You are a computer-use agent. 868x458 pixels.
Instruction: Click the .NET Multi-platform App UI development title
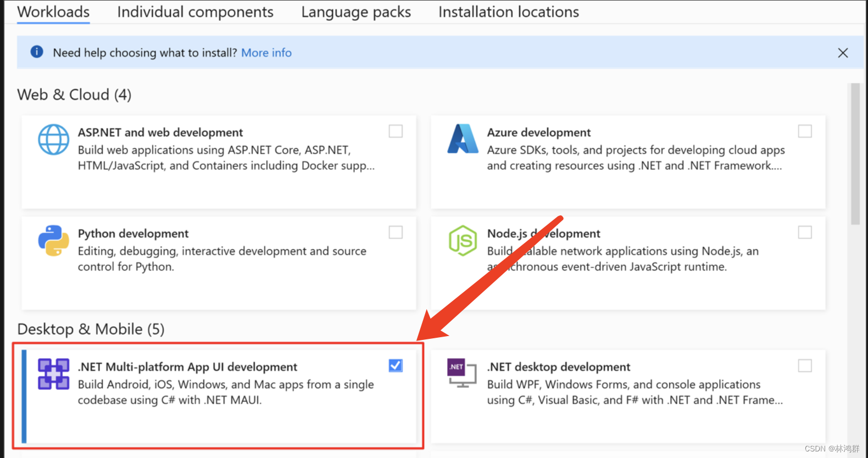tap(187, 367)
